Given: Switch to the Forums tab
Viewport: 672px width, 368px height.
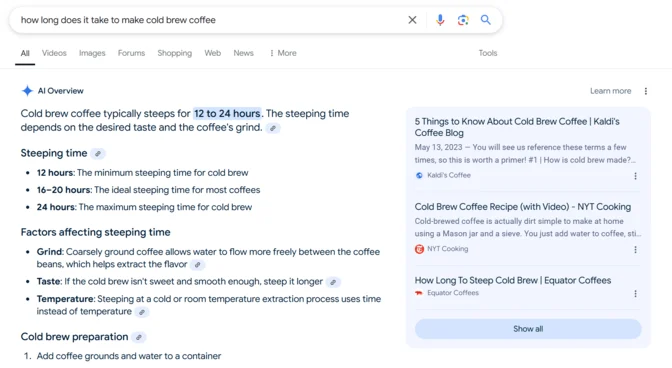Looking at the screenshot, I should 131,53.
